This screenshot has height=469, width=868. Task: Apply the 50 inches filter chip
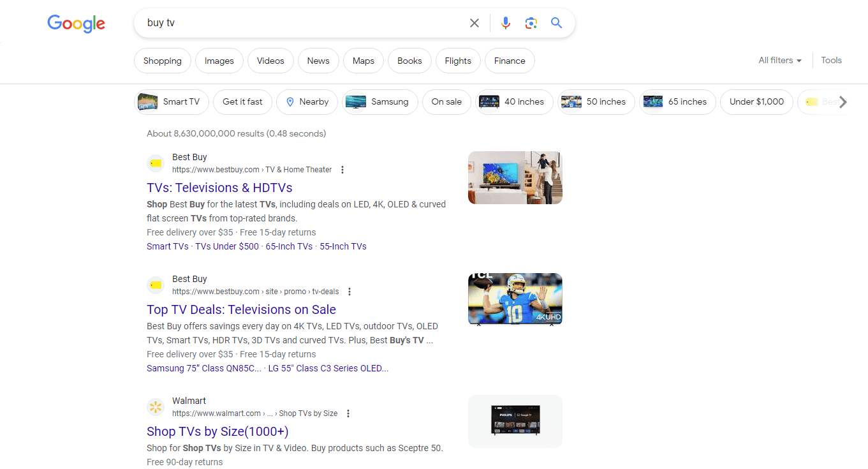tap(596, 101)
